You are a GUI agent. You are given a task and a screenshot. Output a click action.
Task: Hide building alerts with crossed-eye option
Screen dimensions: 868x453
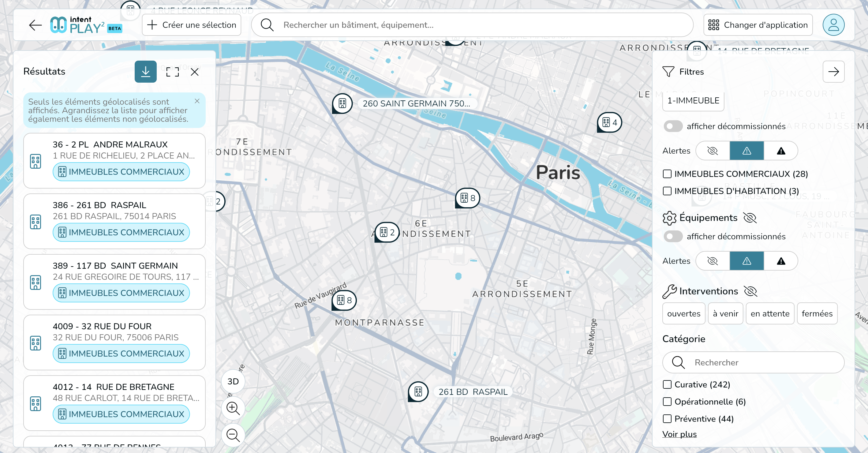713,151
